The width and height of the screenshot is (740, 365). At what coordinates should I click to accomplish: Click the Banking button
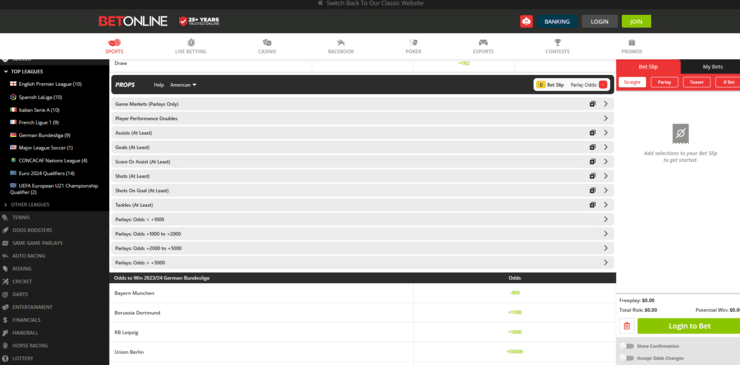pyautogui.click(x=557, y=21)
